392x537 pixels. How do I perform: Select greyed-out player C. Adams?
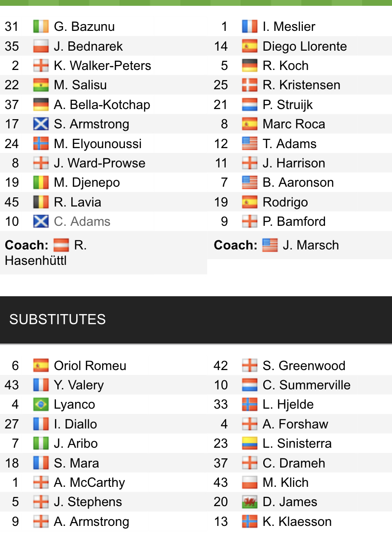82,221
